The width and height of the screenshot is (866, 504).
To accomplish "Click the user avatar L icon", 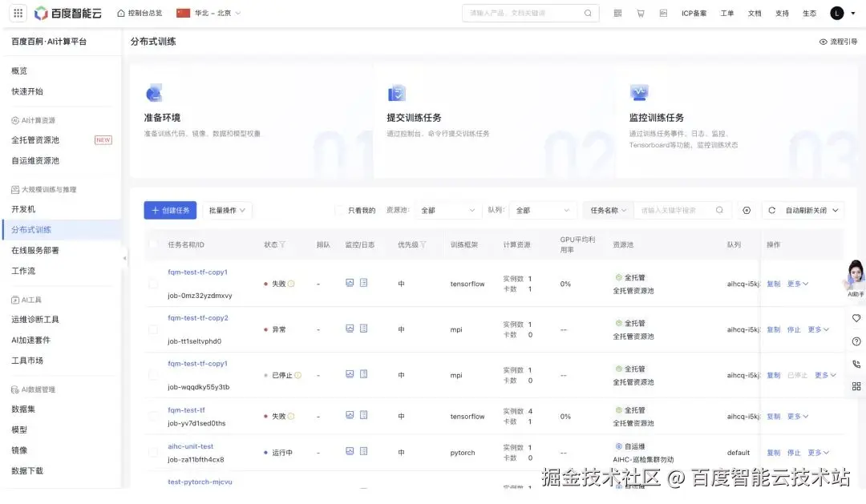I will 836,13.
